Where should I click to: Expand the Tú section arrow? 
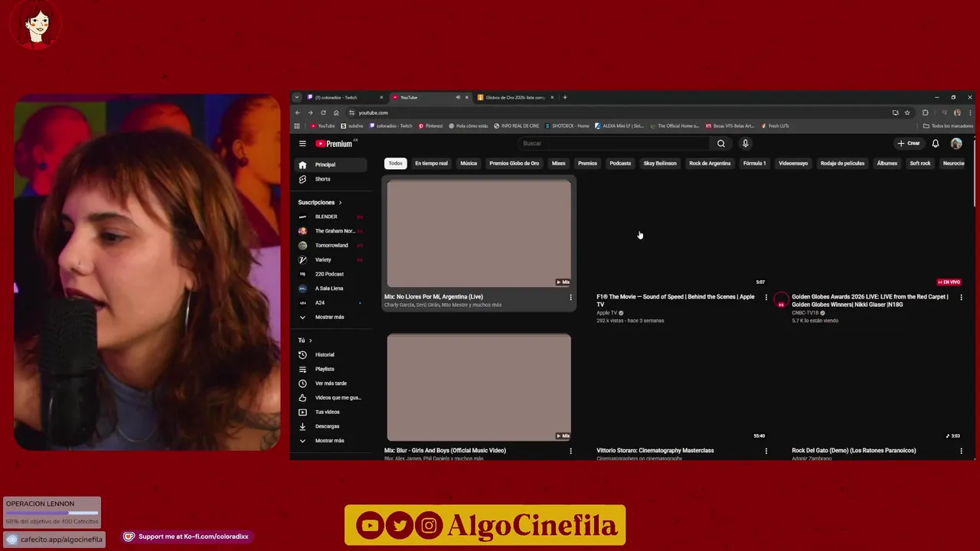point(310,341)
